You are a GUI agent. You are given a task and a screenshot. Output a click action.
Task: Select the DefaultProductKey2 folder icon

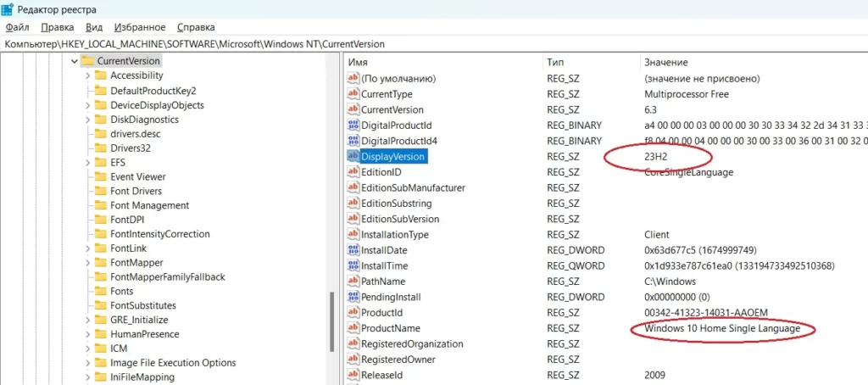click(x=100, y=90)
